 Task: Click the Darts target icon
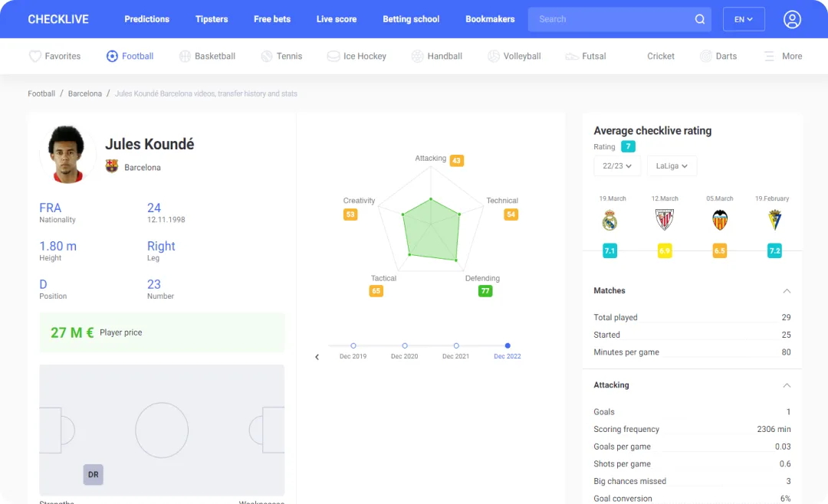coord(705,56)
